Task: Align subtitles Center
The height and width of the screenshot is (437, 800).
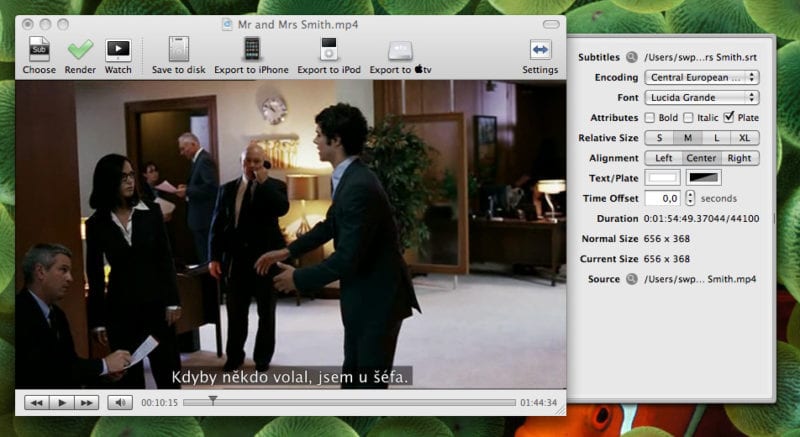Action: coord(702,158)
